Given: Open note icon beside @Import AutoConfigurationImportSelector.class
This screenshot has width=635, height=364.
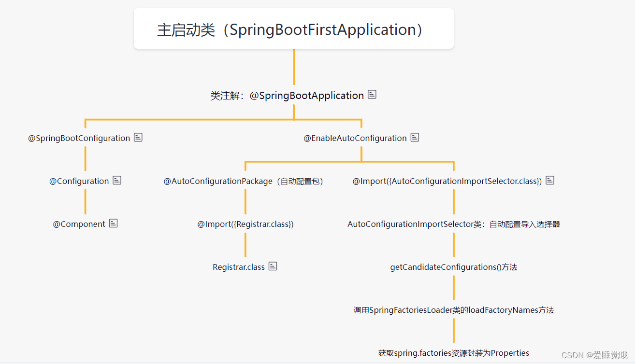Looking at the screenshot, I should (x=550, y=181).
